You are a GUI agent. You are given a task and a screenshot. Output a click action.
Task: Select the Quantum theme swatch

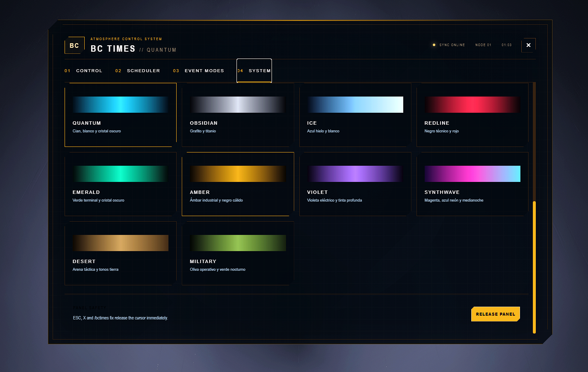121,105
